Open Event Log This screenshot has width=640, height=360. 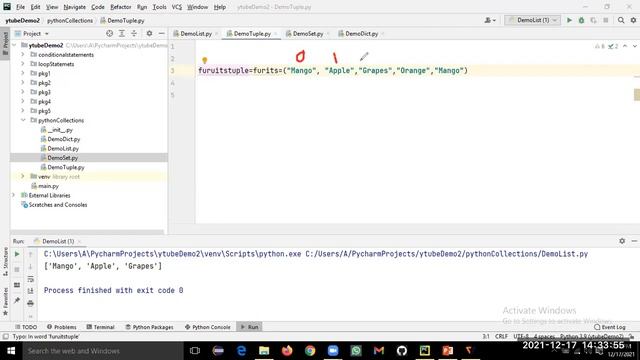(x=610, y=327)
